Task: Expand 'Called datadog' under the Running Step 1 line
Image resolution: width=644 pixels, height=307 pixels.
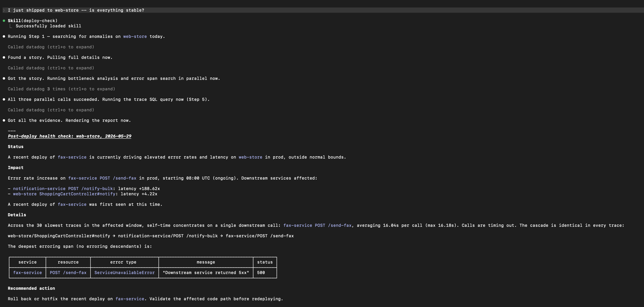Action: coord(51,47)
